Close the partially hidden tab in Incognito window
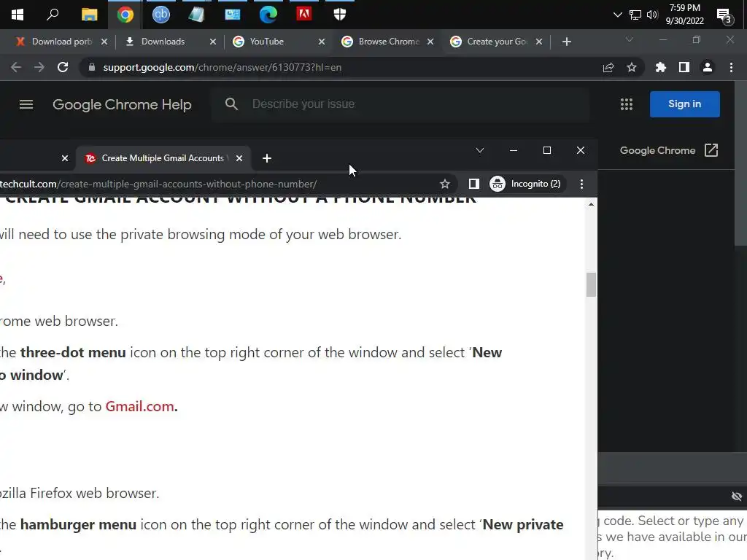Screen dimensions: 747x560 tap(65, 158)
